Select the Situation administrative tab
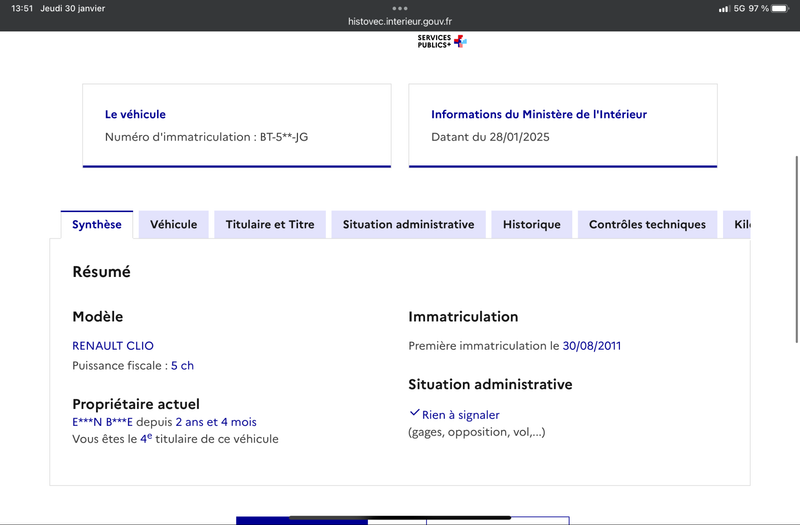Image resolution: width=800 pixels, height=525 pixels. coord(408,224)
